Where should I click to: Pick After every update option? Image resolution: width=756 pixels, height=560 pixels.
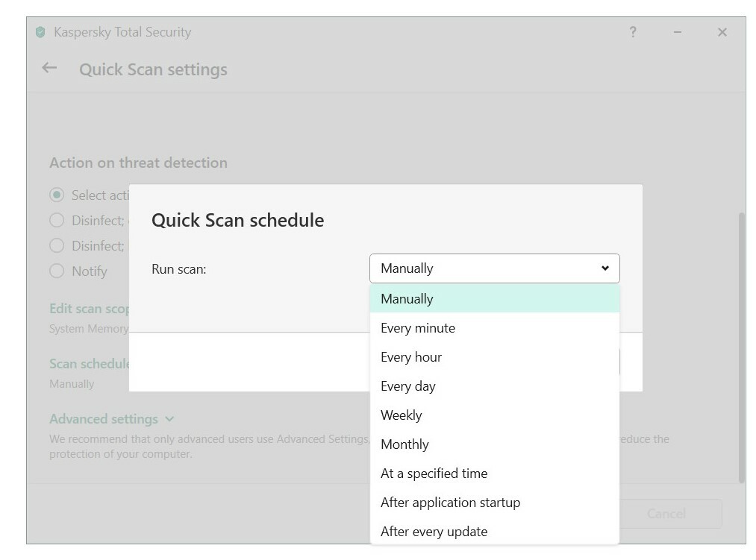point(494,532)
